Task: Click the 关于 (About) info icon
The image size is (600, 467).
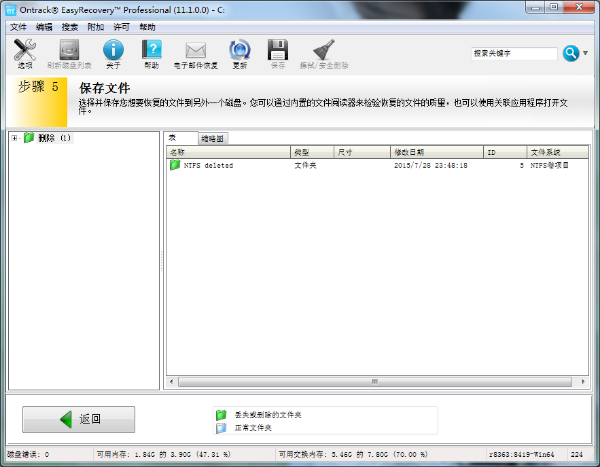Action: click(x=113, y=50)
